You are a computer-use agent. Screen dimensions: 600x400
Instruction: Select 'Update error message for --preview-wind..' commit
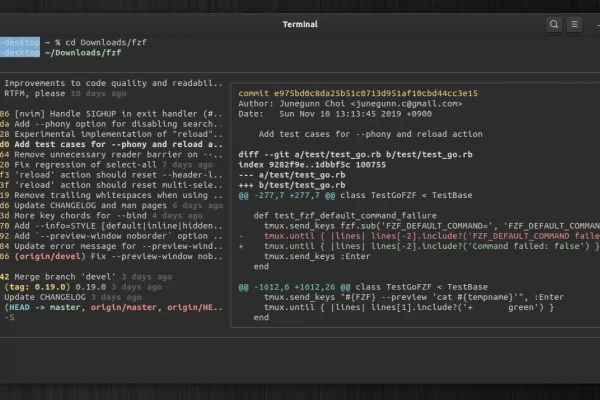111,246
